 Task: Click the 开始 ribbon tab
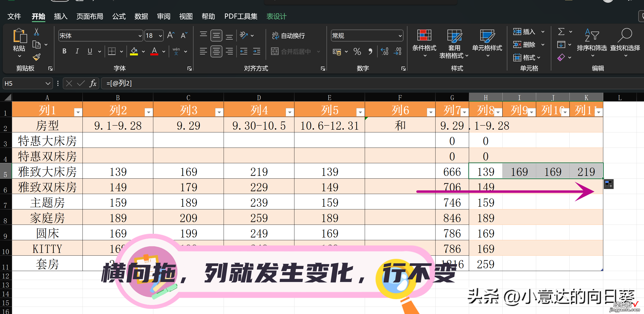[38, 16]
